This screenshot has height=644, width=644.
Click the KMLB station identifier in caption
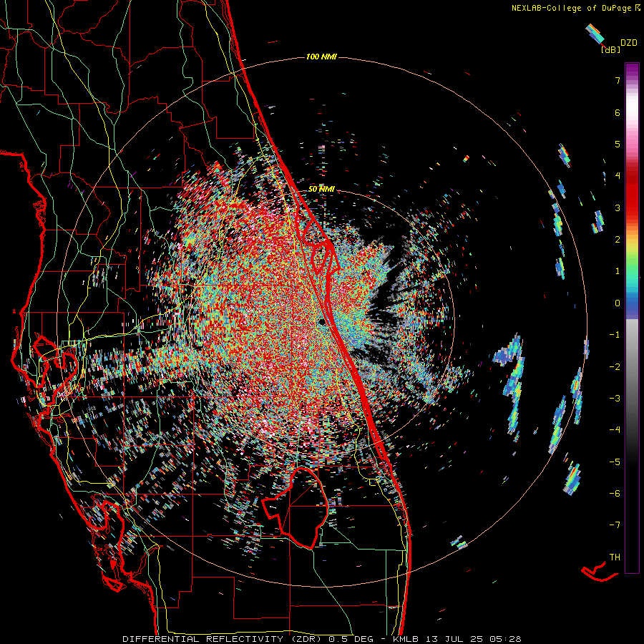pos(405,639)
